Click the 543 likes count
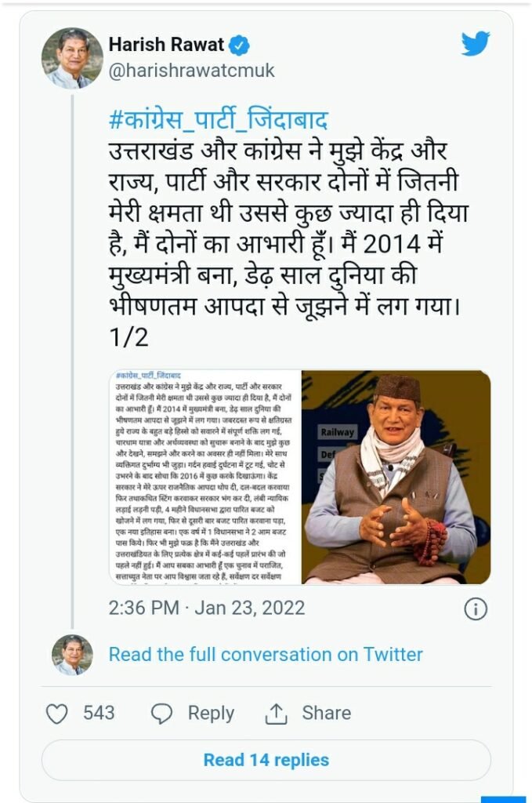 (x=99, y=713)
